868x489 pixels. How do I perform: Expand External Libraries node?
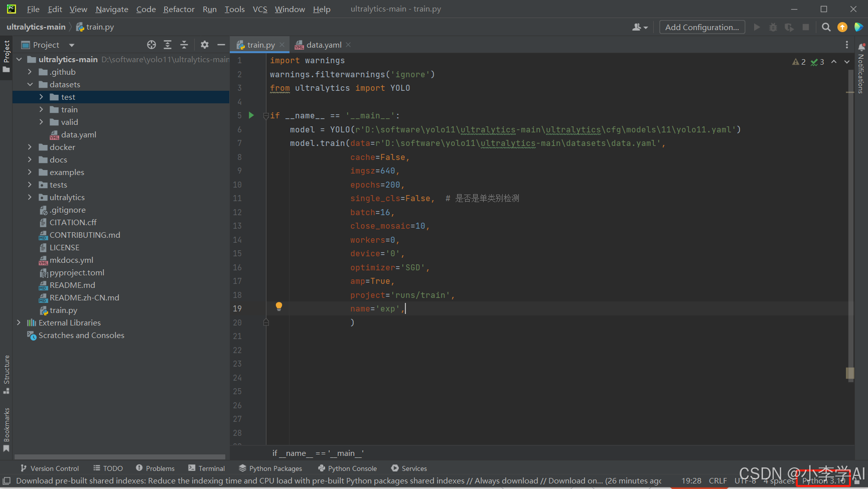click(19, 322)
